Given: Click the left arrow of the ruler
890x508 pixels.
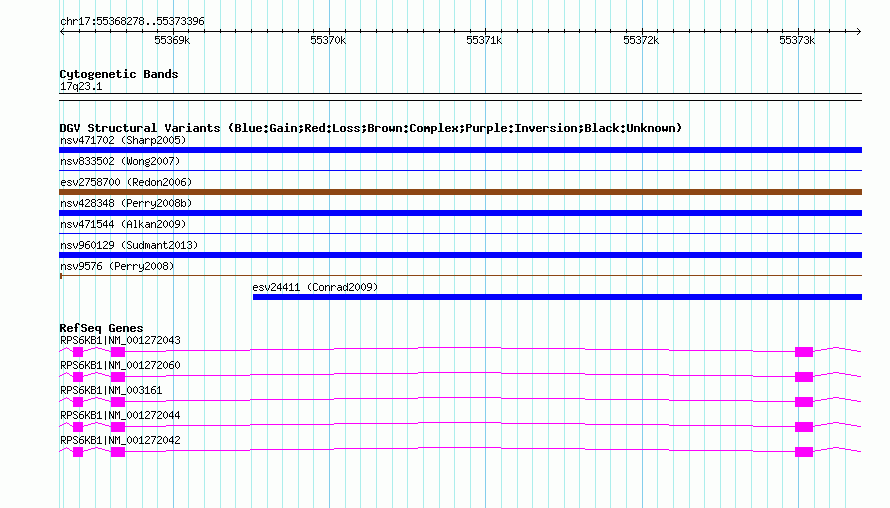Looking at the screenshot, I should 62,32.
